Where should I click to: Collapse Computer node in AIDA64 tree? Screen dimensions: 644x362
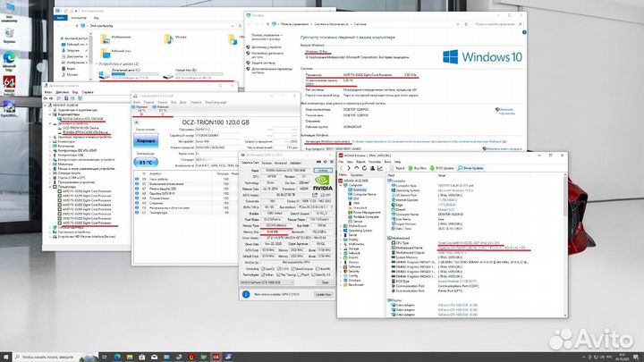click(x=341, y=185)
